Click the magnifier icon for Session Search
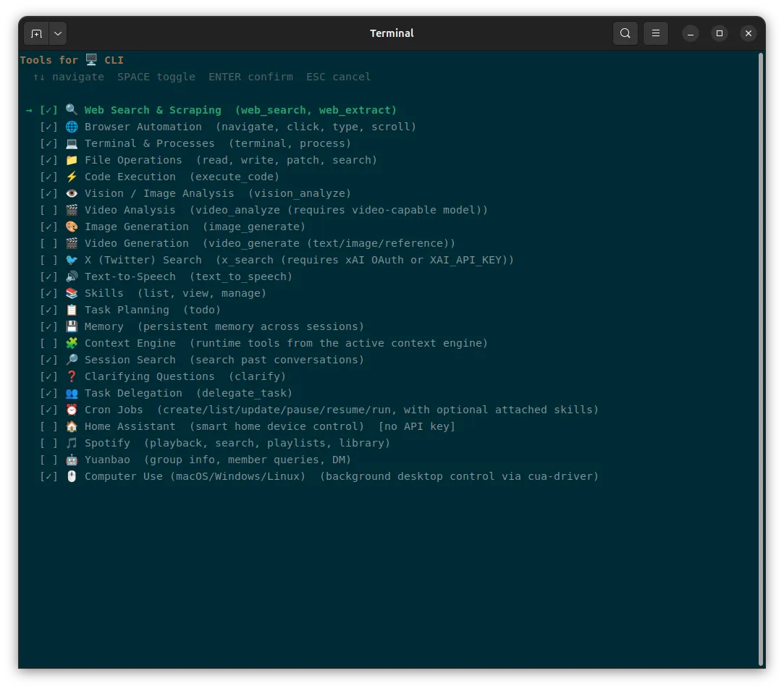The height and width of the screenshot is (689, 784). click(72, 360)
